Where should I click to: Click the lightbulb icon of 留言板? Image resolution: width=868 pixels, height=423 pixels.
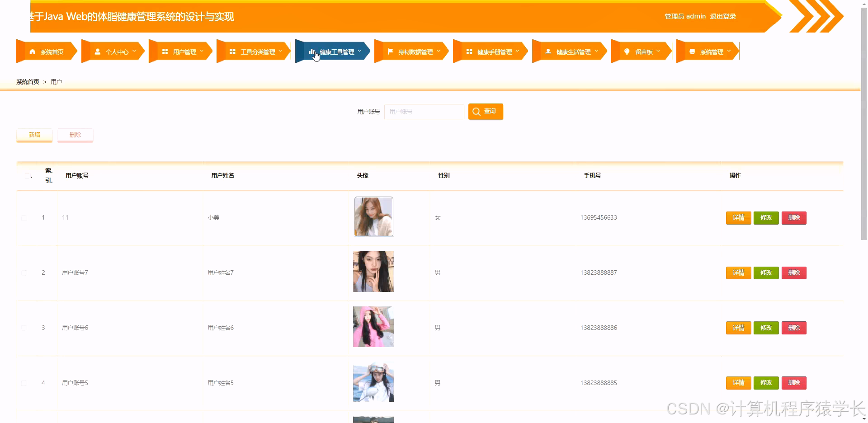(627, 52)
